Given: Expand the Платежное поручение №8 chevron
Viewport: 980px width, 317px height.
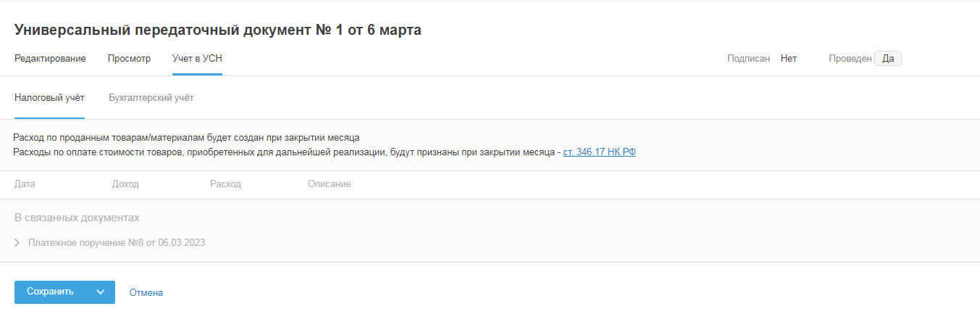Looking at the screenshot, I should 17,243.
